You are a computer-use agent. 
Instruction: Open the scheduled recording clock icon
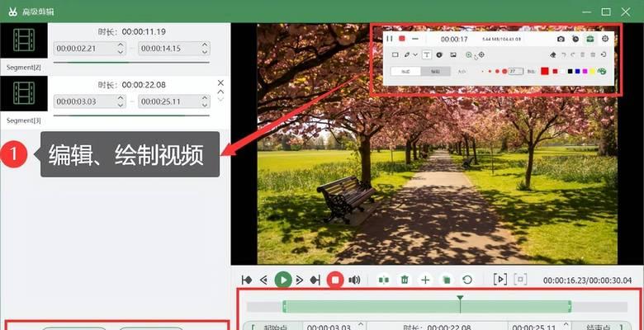[x=575, y=39]
